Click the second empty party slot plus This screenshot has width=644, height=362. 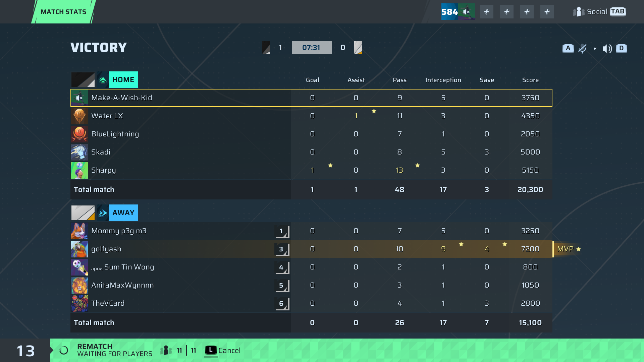point(507,12)
